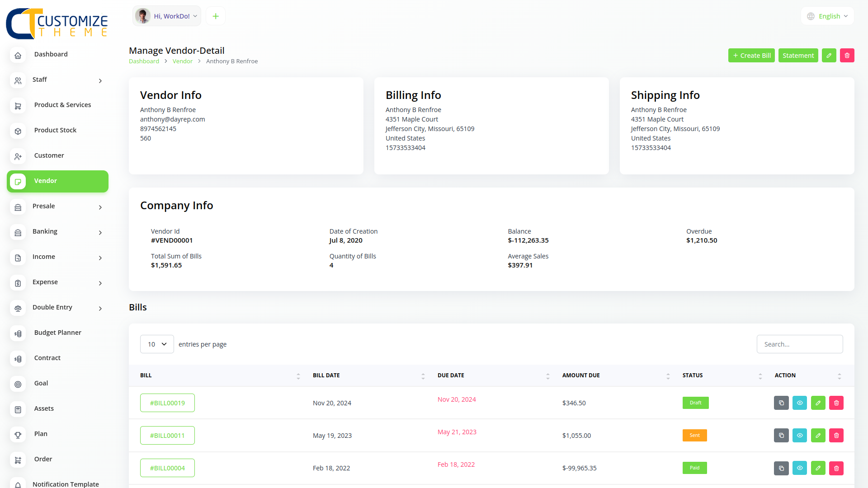Delete bill #BILL00004 with trash icon
The image size is (868, 488).
tap(836, 468)
